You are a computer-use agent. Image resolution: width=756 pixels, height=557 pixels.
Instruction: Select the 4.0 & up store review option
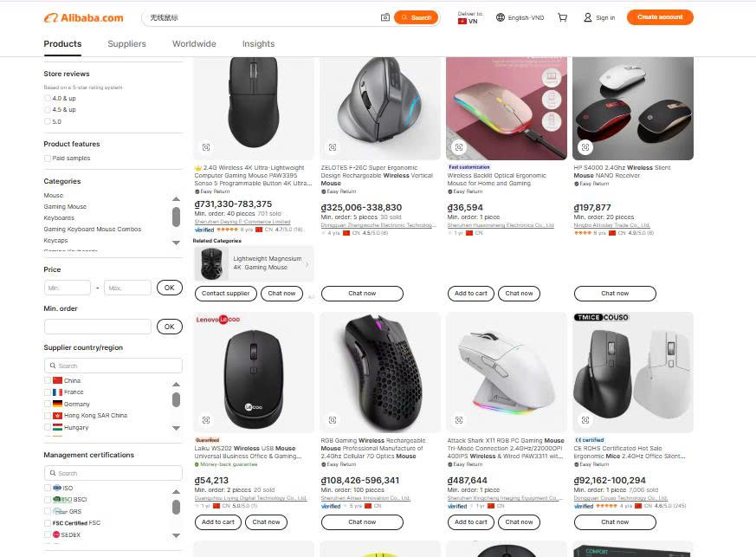pyautogui.click(x=48, y=99)
